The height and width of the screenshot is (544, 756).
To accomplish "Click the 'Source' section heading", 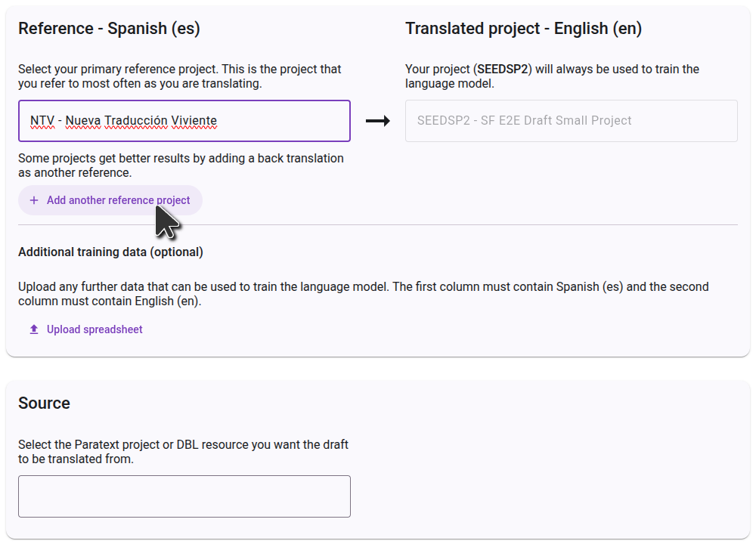I will [44, 403].
